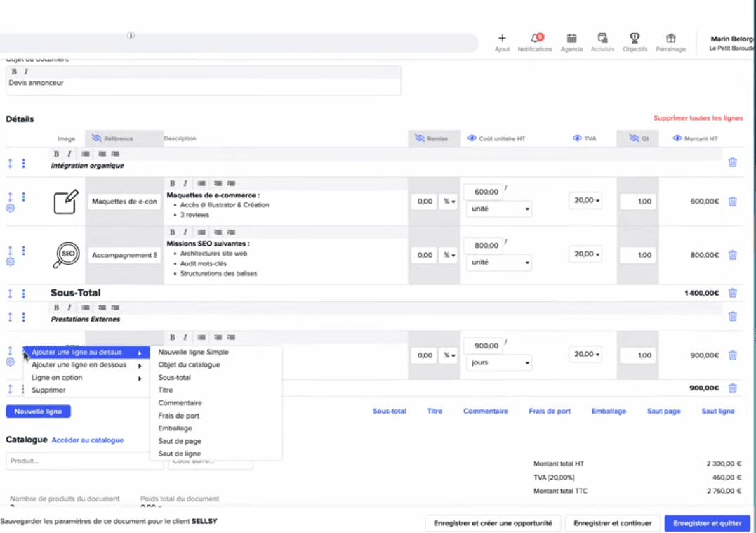Delete the Intégration organique title row
Screen dimensions: 756x533
(x=732, y=162)
